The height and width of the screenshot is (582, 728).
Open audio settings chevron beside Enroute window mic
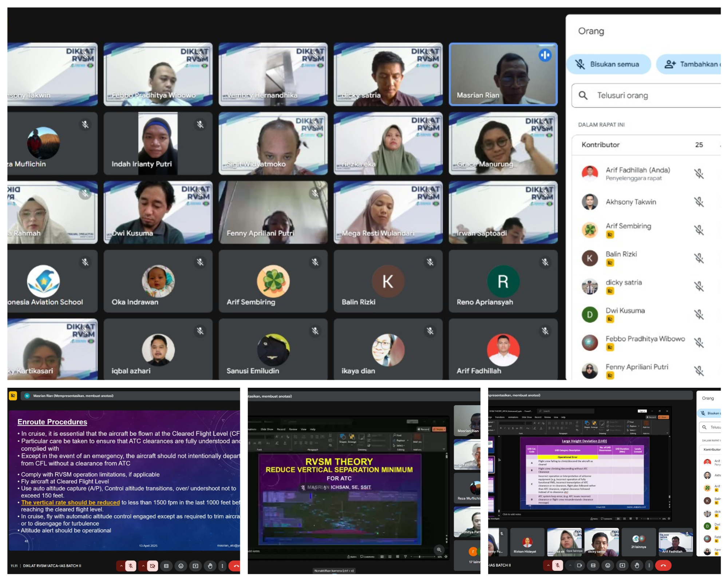coord(121,566)
